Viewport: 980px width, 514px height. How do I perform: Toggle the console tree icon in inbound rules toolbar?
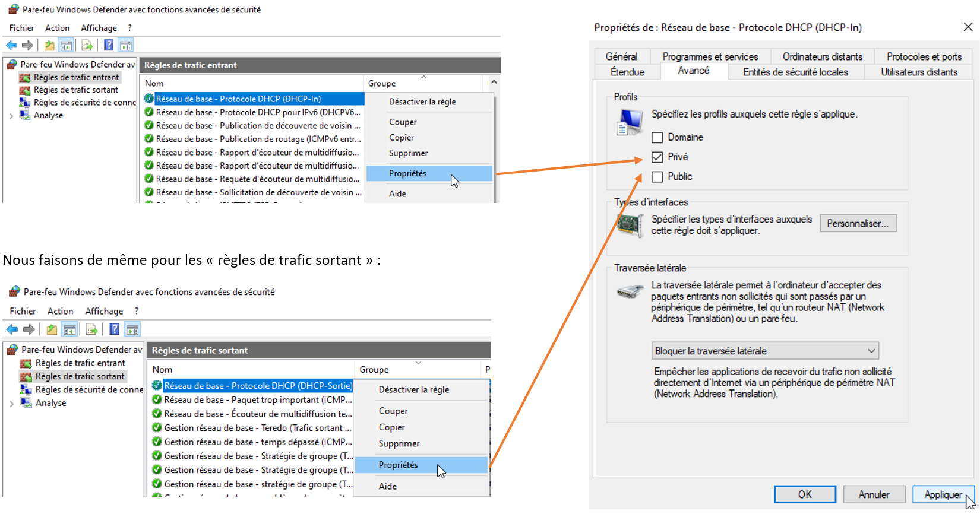pyautogui.click(x=67, y=45)
